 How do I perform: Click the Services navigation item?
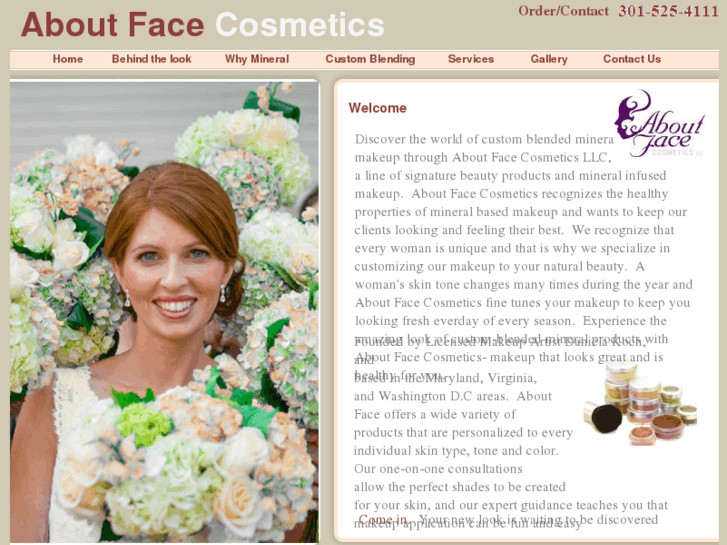(x=471, y=59)
